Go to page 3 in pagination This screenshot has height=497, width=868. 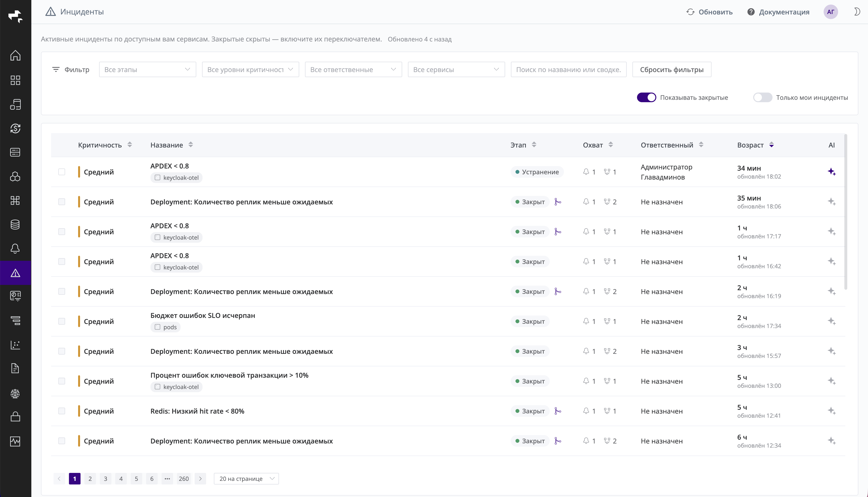tap(106, 479)
